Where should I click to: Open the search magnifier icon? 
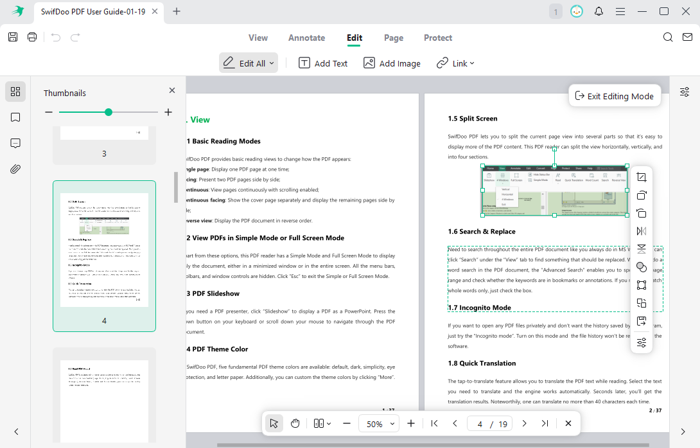(x=668, y=37)
